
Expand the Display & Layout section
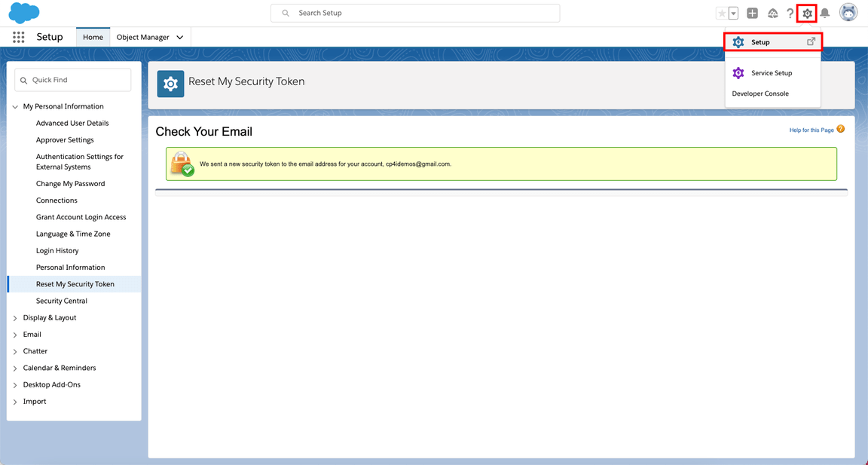coord(16,318)
